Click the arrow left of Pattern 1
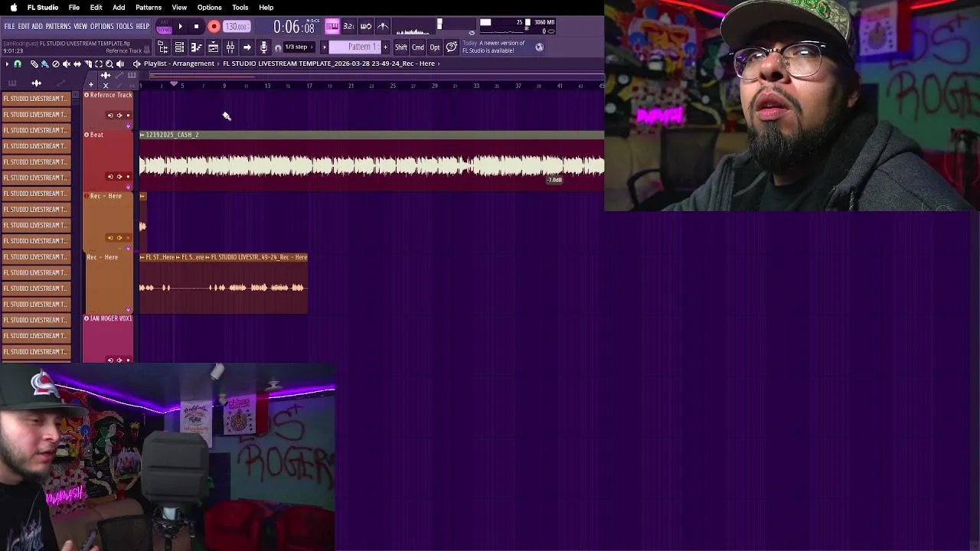The width and height of the screenshot is (980, 551). coord(324,47)
